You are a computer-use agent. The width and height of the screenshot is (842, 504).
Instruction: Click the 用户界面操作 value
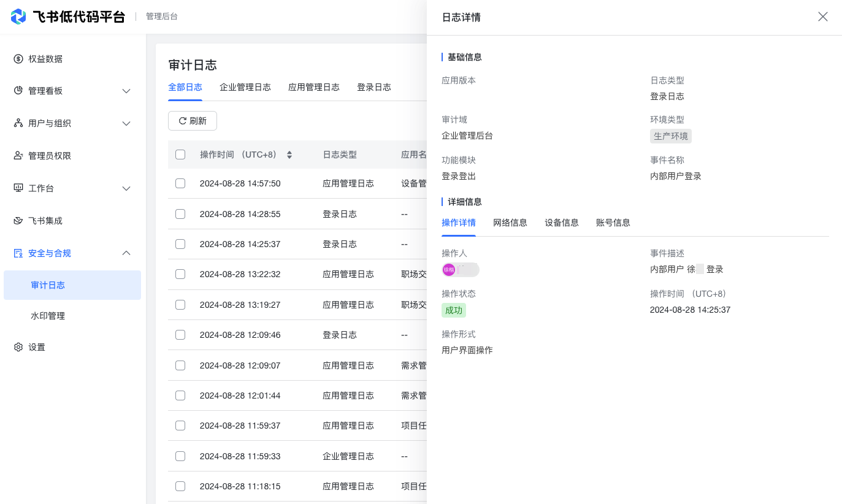[467, 350]
